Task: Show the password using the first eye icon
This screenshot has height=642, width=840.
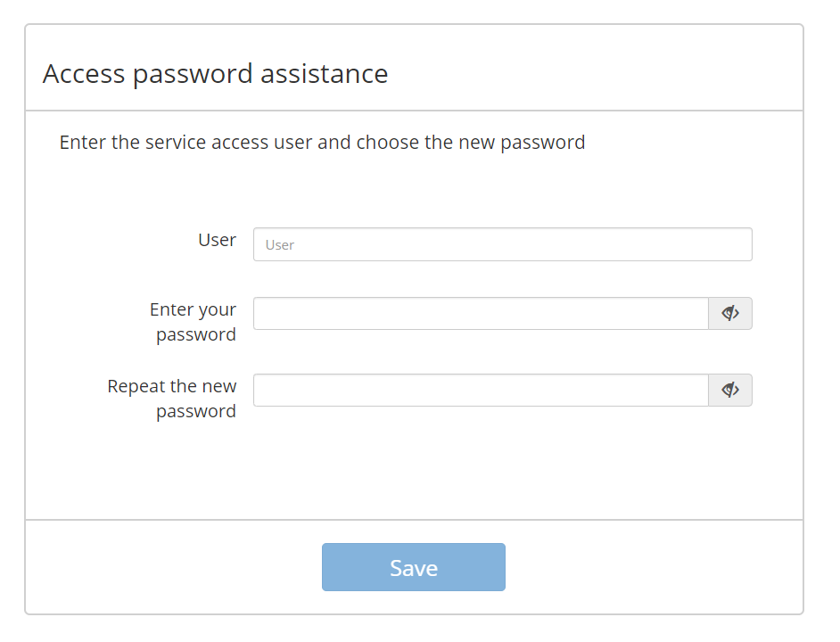Action: [730, 314]
